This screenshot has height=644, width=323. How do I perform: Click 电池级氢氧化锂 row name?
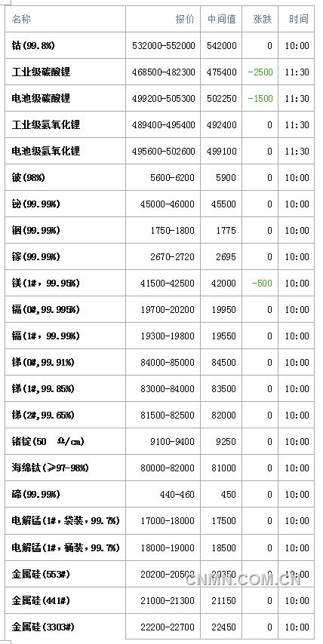point(46,151)
